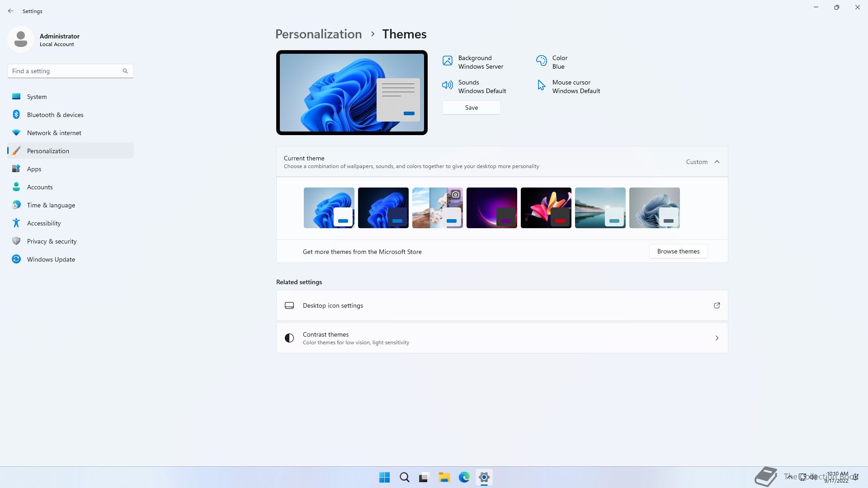This screenshot has height=488, width=868.
Task: Click the Save theme button
Action: pos(471,108)
